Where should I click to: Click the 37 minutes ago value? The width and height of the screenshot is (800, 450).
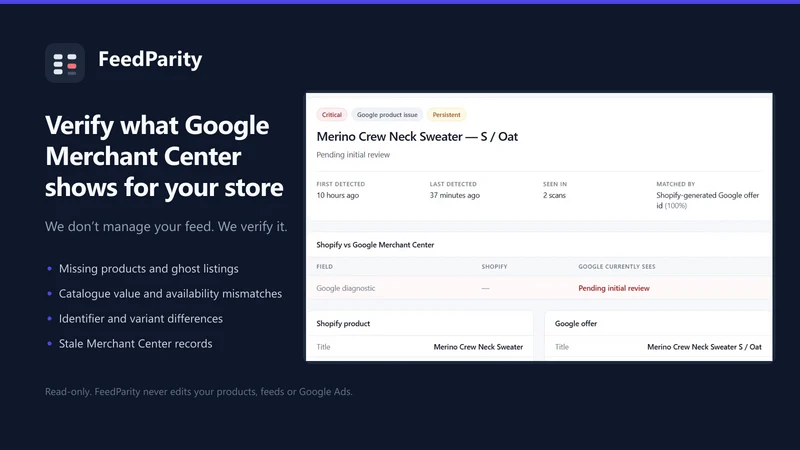tap(454, 195)
